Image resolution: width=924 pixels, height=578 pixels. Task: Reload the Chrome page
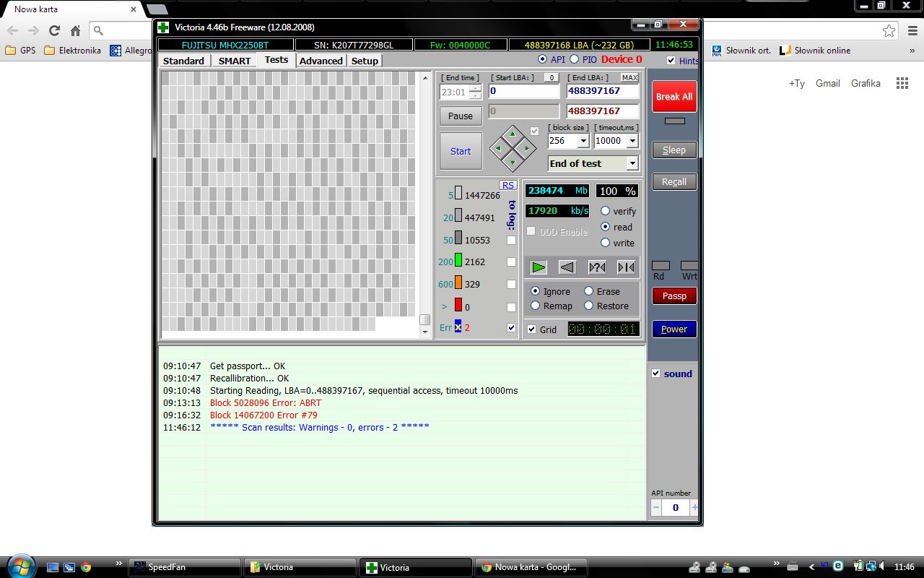54,30
